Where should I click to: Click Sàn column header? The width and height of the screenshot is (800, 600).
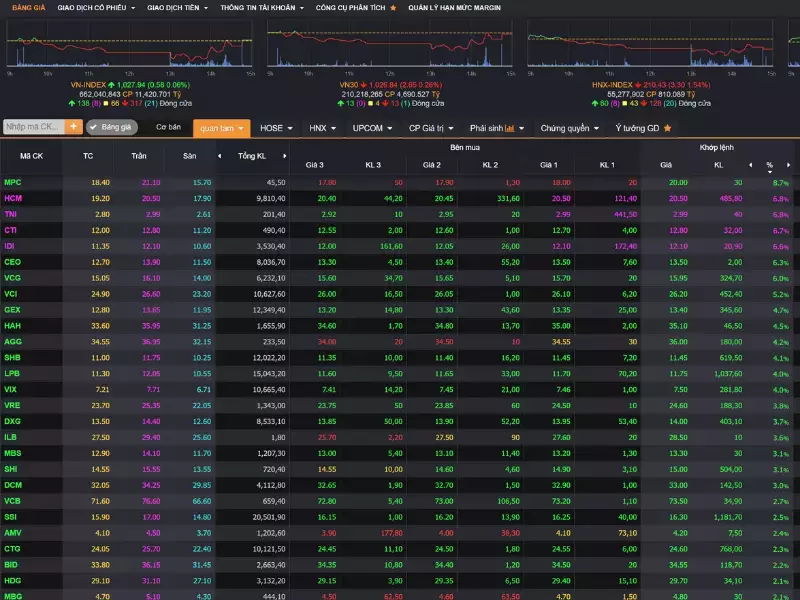point(189,156)
